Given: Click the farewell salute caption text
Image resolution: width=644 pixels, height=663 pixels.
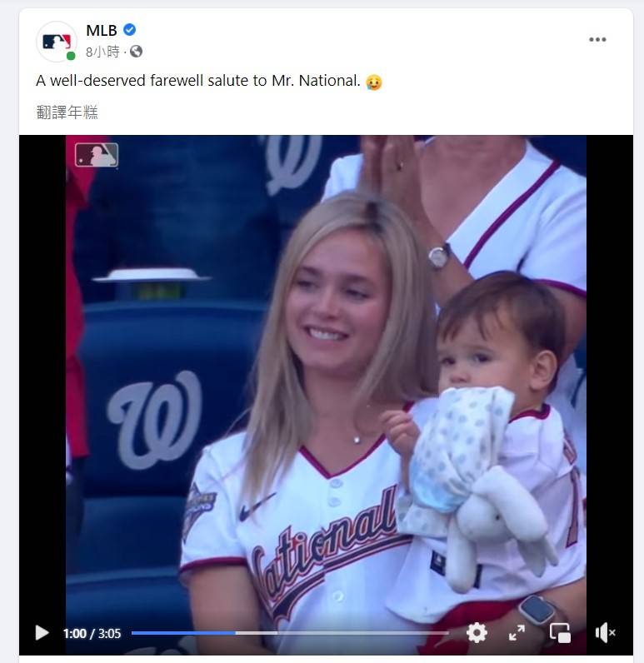Looking at the screenshot, I should click(198, 82).
